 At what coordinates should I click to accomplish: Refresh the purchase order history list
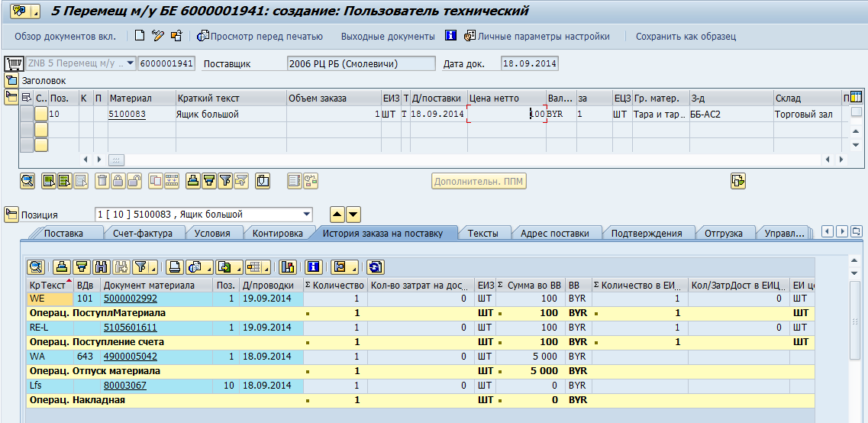[x=375, y=266]
